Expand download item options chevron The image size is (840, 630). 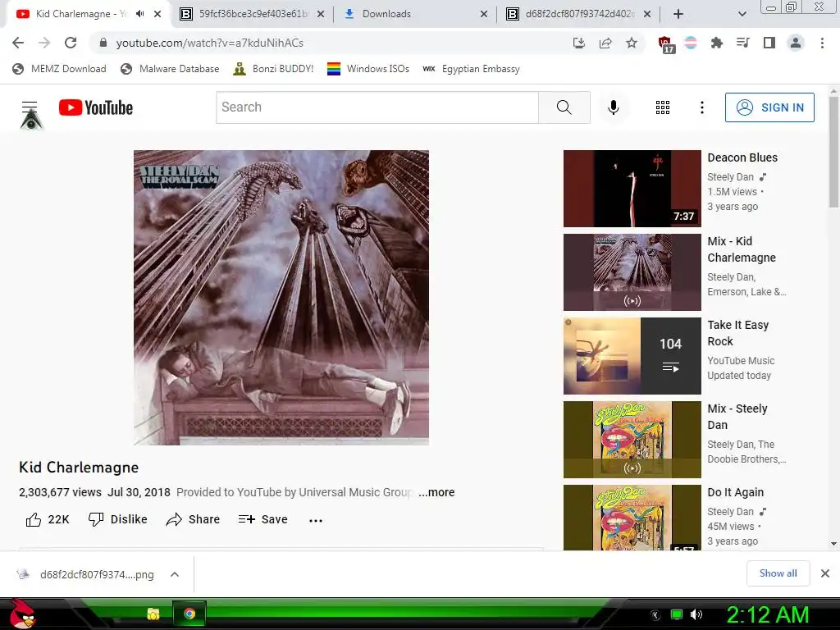click(175, 574)
